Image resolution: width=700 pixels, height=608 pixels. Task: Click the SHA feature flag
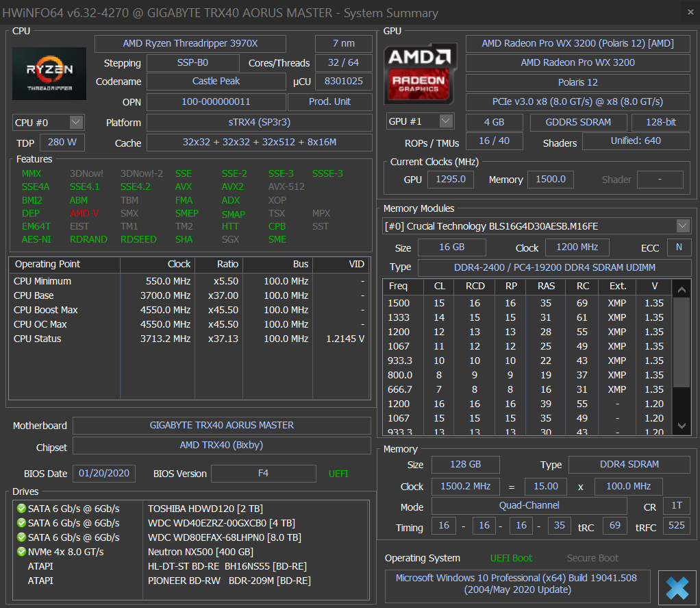coord(184,239)
